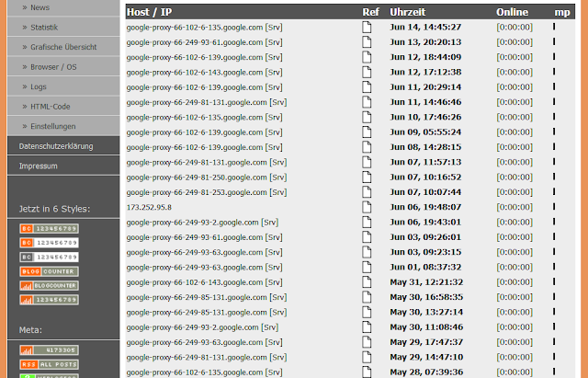This screenshot has height=378, width=588.
Task: Select the BLOG COUNTER text style badge
Action: pyautogui.click(x=49, y=271)
